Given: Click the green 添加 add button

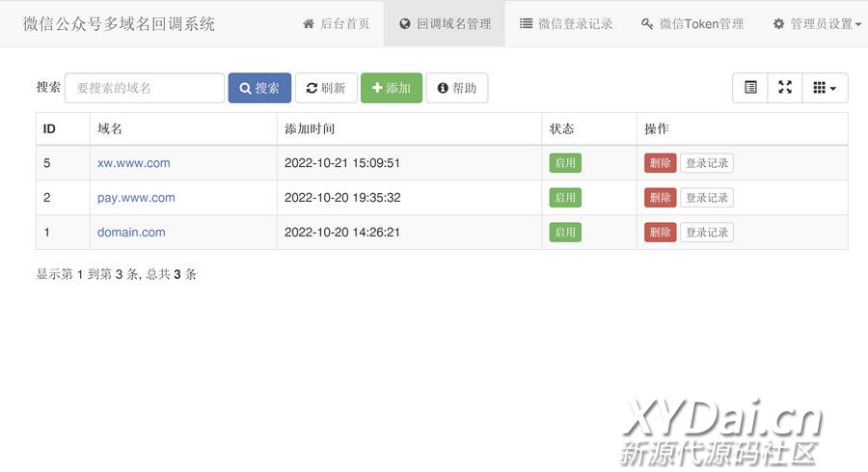Looking at the screenshot, I should pyautogui.click(x=392, y=88).
